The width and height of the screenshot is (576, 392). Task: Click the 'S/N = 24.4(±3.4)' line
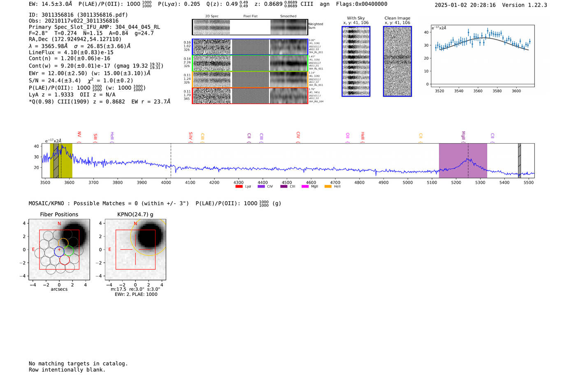pyautogui.click(x=55, y=80)
